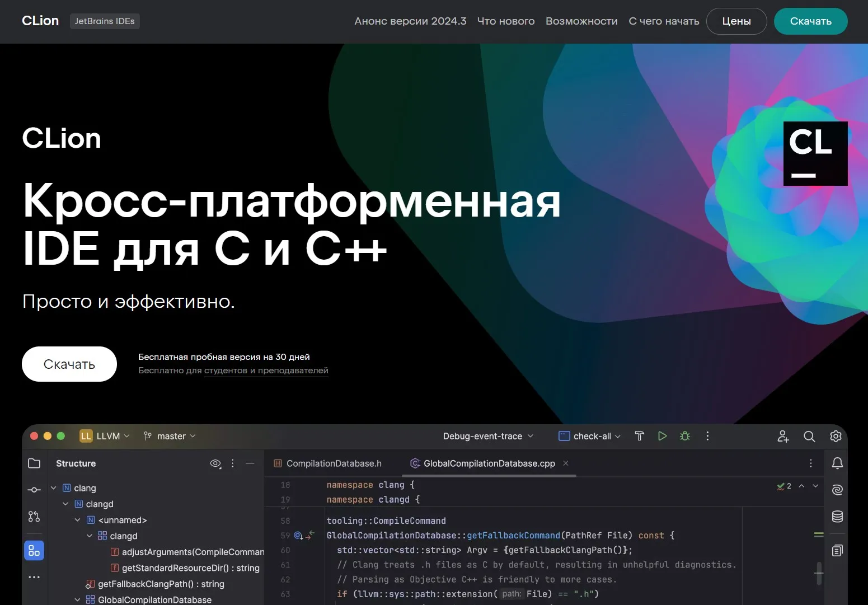868x605 pixels.
Task: Click the gutter icon on line 59
Action: pos(298,536)
